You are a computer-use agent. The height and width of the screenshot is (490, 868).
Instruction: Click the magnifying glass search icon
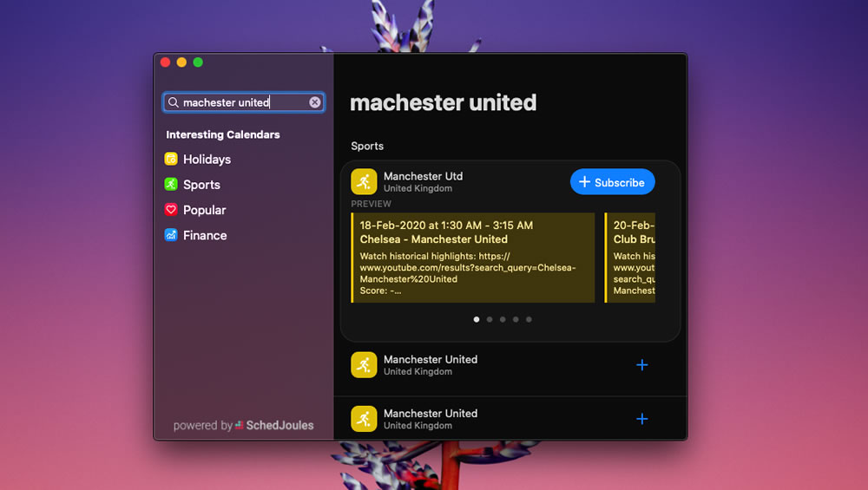174,102
